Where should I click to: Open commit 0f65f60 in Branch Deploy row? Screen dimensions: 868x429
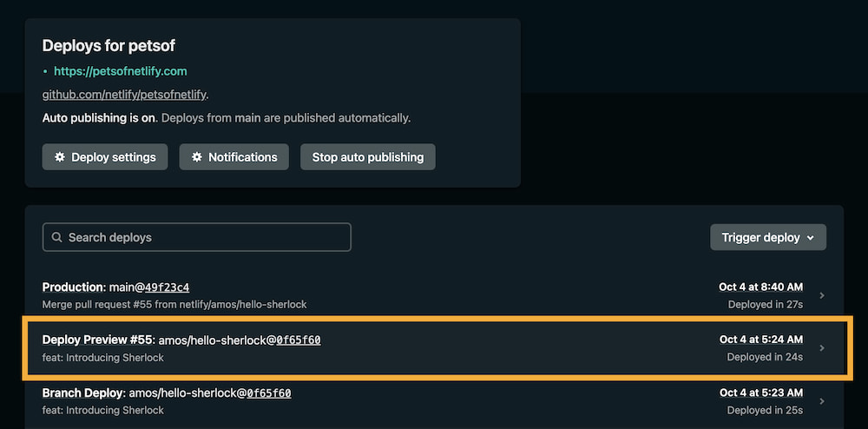tap(268, 393)
